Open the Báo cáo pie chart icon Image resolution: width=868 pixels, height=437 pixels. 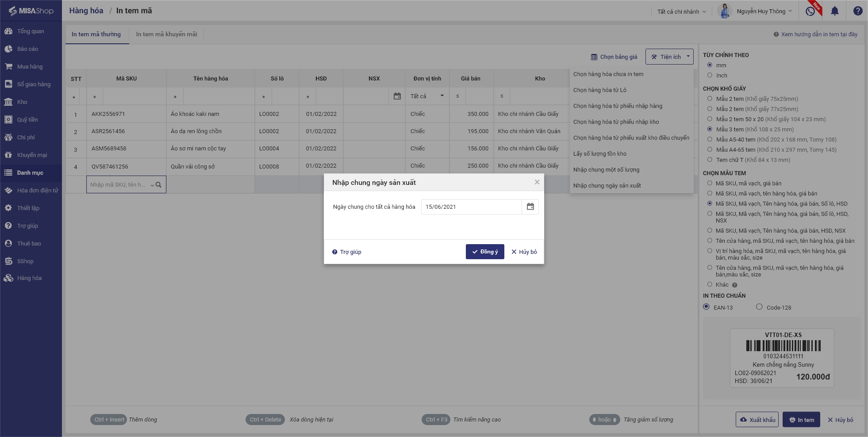(x=8, y=49)
